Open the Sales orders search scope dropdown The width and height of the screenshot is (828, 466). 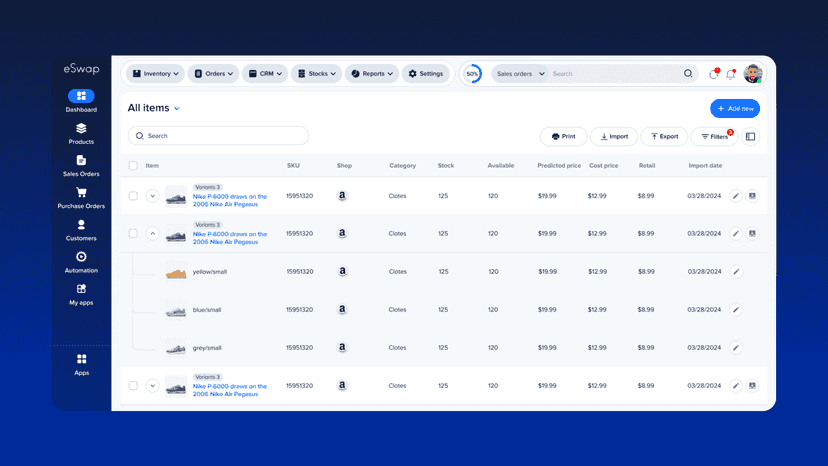click(x=520, y=74)
